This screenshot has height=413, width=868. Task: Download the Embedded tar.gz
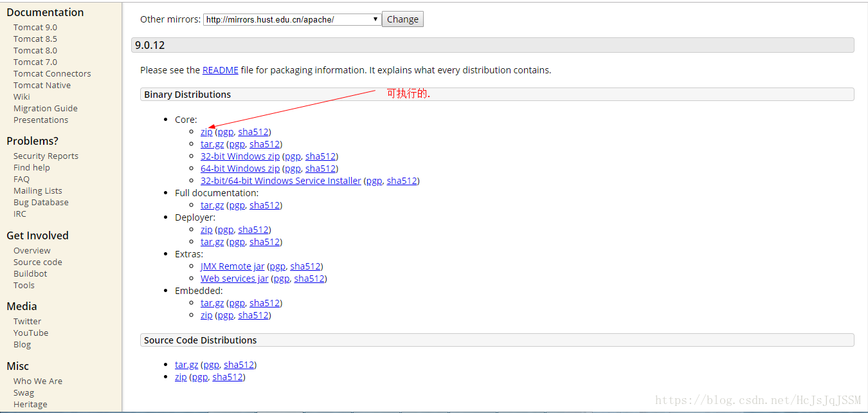point(212,303)
